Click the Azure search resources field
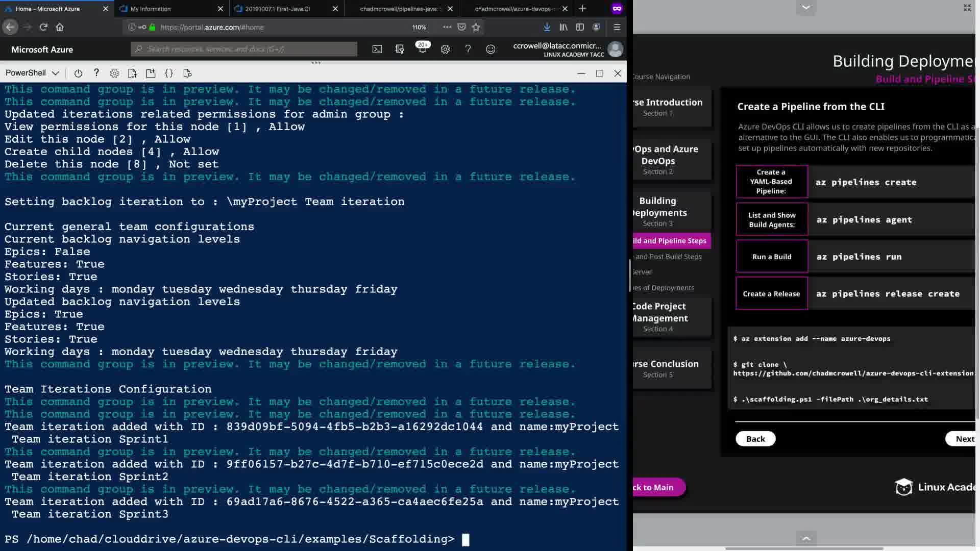 [x=245, y=49]
